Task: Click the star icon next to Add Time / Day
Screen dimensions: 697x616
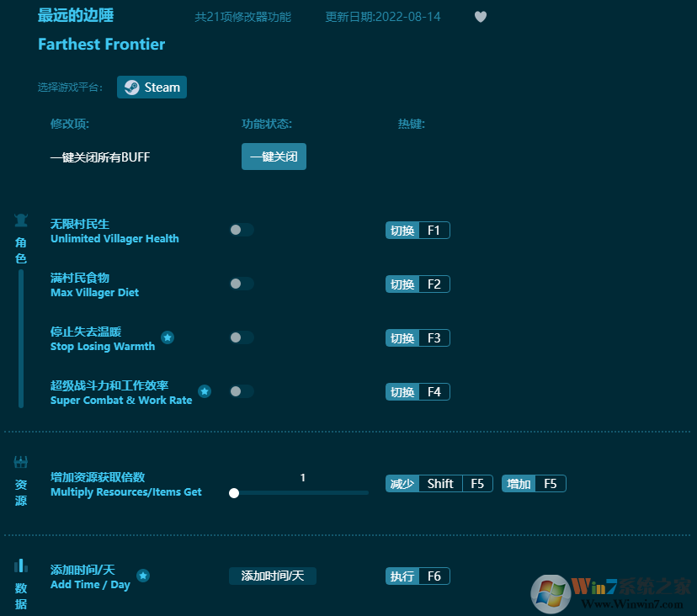Action: click(x=143, y=576)
